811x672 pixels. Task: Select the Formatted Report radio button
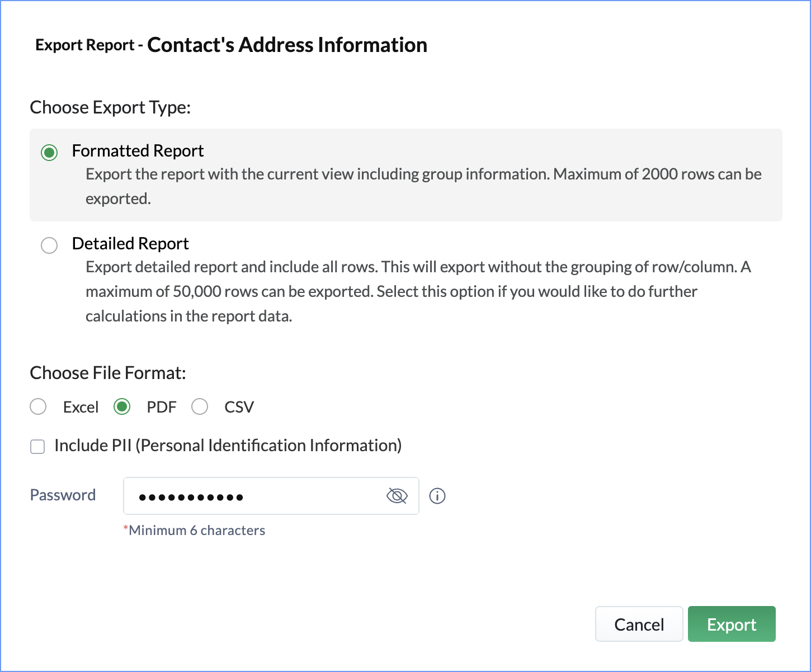(49, 152)
